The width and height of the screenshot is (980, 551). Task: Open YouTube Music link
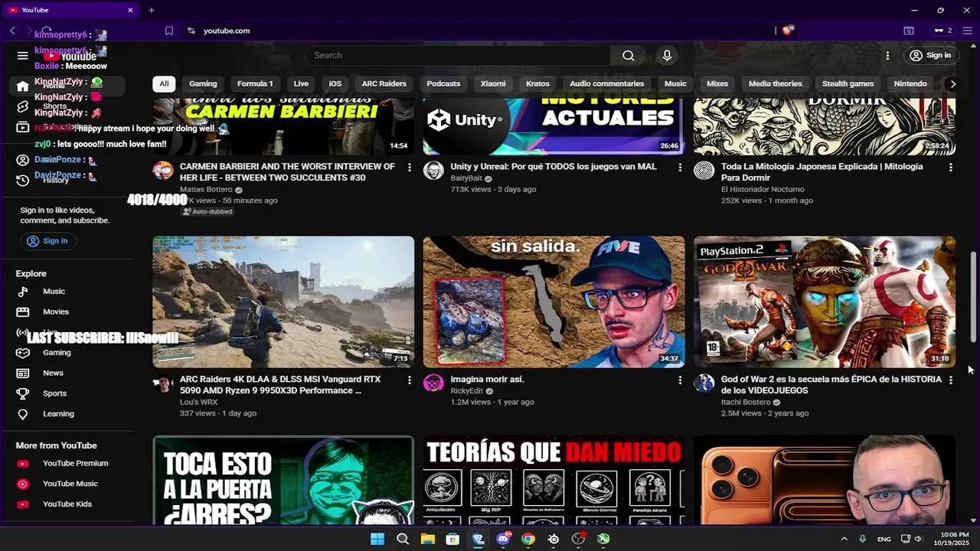70,484
